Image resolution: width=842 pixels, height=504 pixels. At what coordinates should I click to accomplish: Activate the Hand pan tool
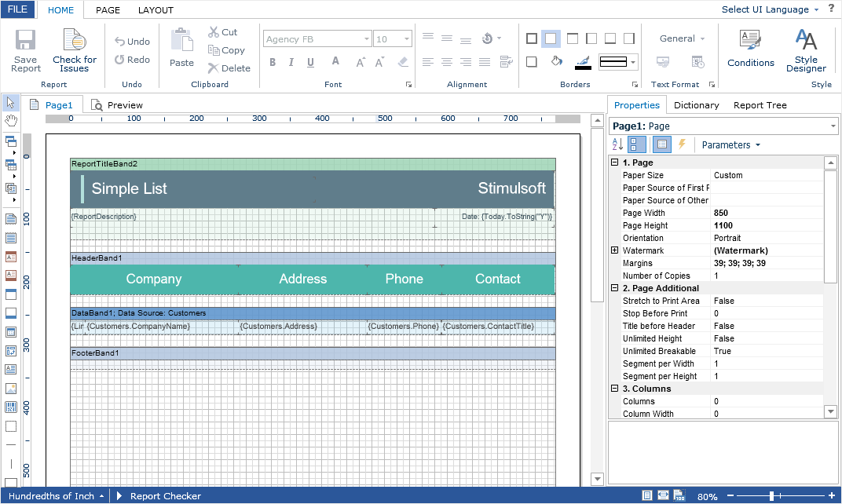[11, 120]
